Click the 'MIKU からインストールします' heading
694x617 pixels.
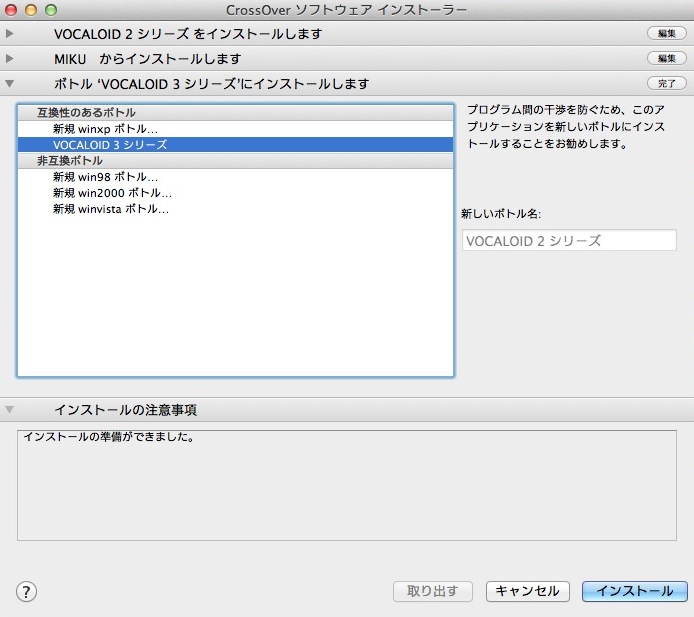click(x=148, y=59)
